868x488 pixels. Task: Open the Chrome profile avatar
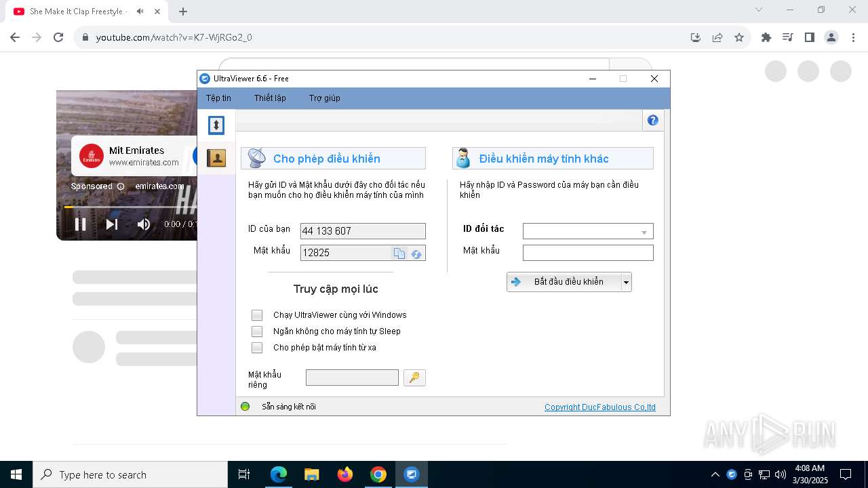tap(831, 37)
